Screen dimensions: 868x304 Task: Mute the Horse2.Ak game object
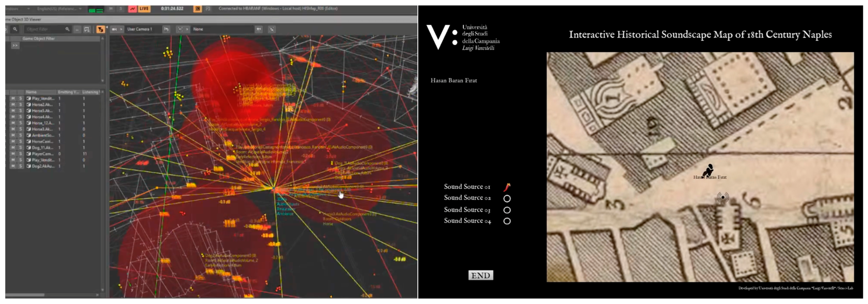(x=13, y=105)
